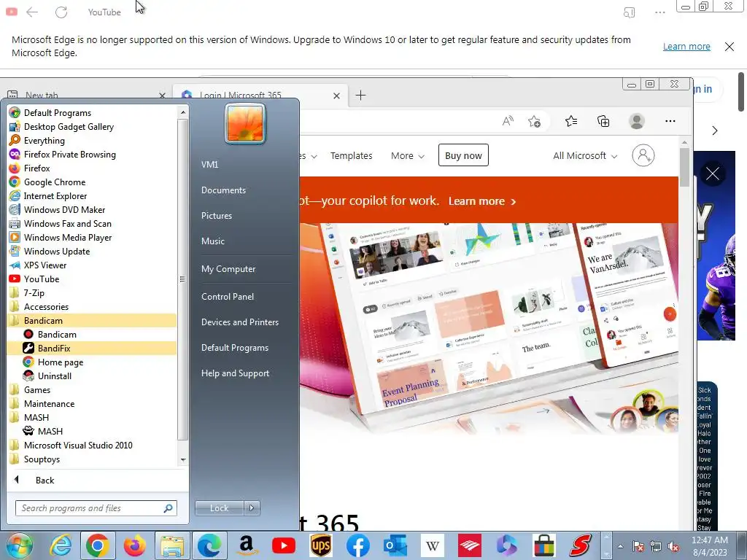This screenshot has height=560, width=747.
Task: Dismiss the Edge unsupported notification bar
Action: click(729, 46)
